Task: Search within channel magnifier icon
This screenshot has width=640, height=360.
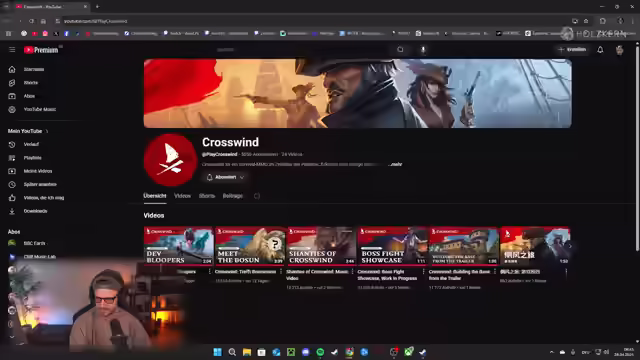Action: click(257, 196)
